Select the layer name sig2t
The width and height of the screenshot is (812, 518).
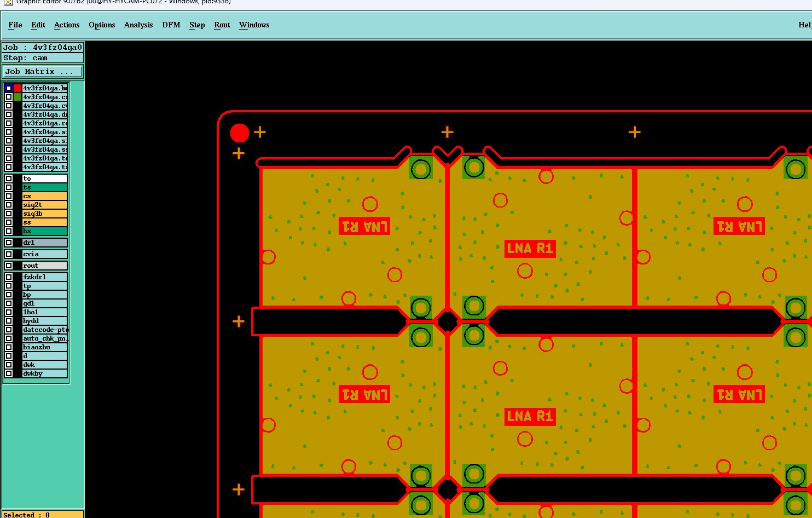45,205
